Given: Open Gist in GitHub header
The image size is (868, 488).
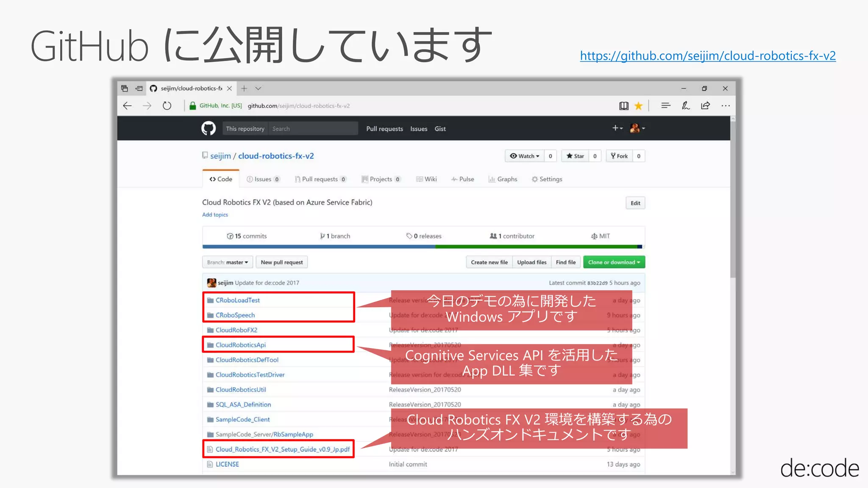Looking at the screenshot, I should click(440, 129).
